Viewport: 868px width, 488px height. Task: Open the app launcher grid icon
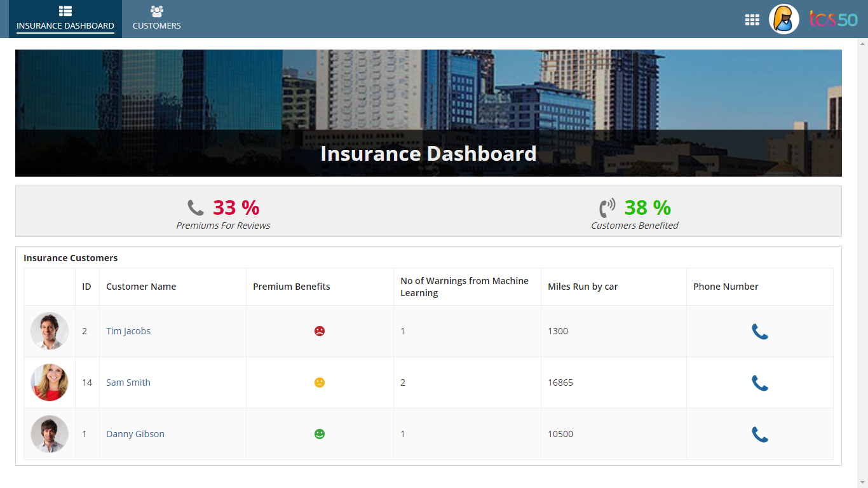click(752, 20)
